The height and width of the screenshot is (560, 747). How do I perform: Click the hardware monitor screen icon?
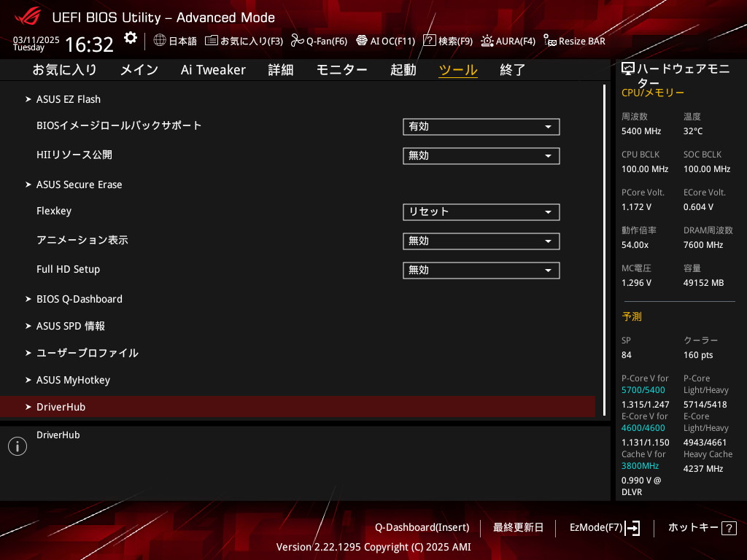pyautogui.click(x=628, y=69)
